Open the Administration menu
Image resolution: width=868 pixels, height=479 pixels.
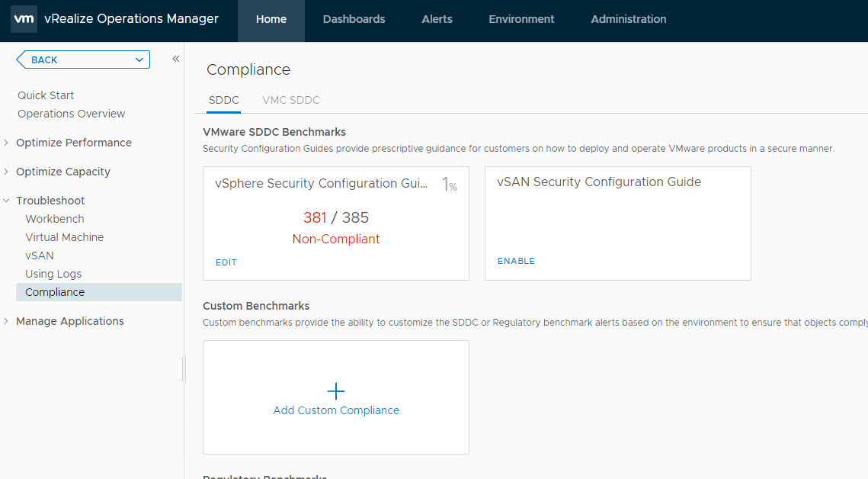(628, 20)
